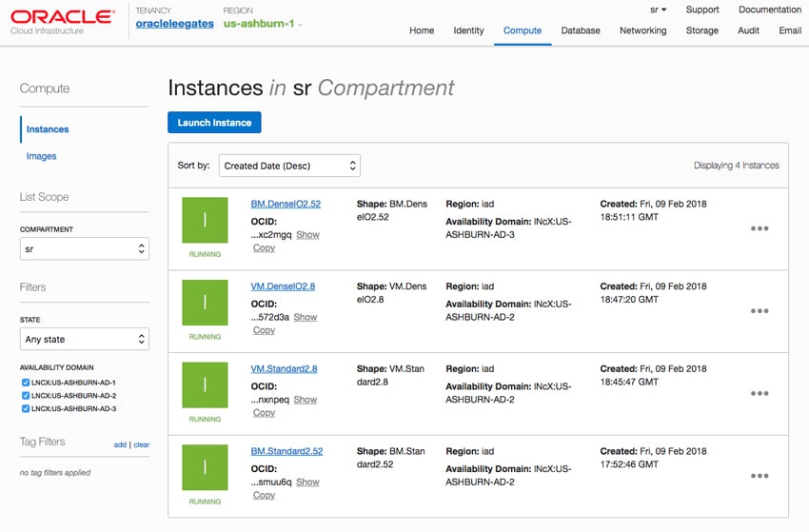This screenshot has height=532, width=809.
Task: Click the green running icon for VM.Standard2.8
Action: [205, 384]
